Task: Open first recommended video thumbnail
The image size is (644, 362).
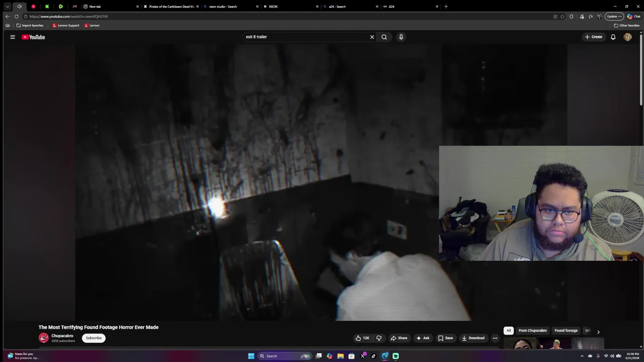Action: coord(520,344)
